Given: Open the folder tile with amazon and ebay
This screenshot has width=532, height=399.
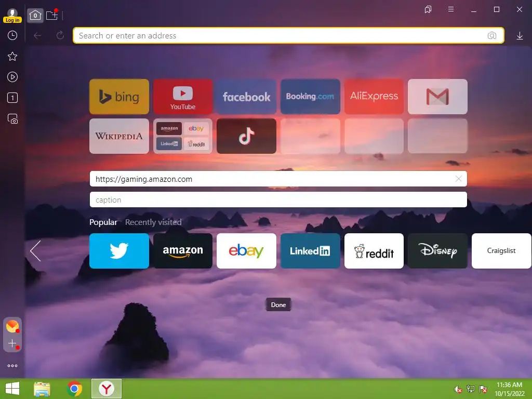Looking at the screenshot, I should (183, 136).
